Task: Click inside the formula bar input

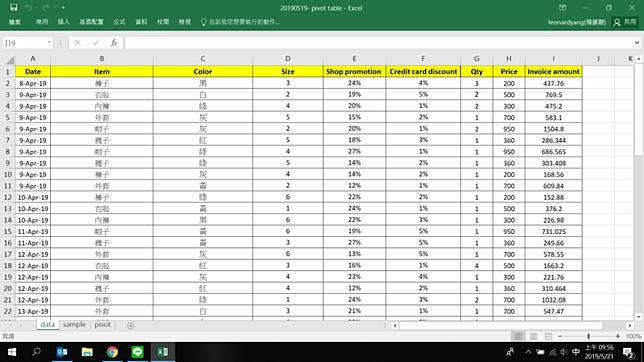Action: [378, 43]
